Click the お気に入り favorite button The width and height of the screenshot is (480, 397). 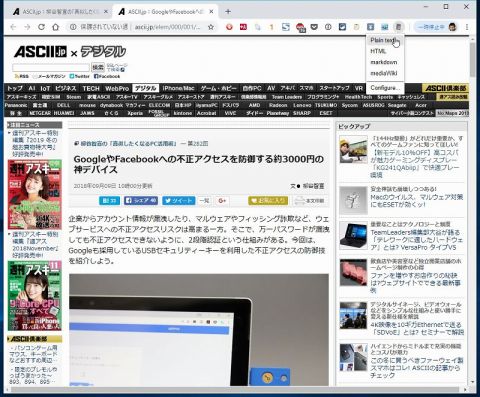pyautogui.click(x=268, y=201)
